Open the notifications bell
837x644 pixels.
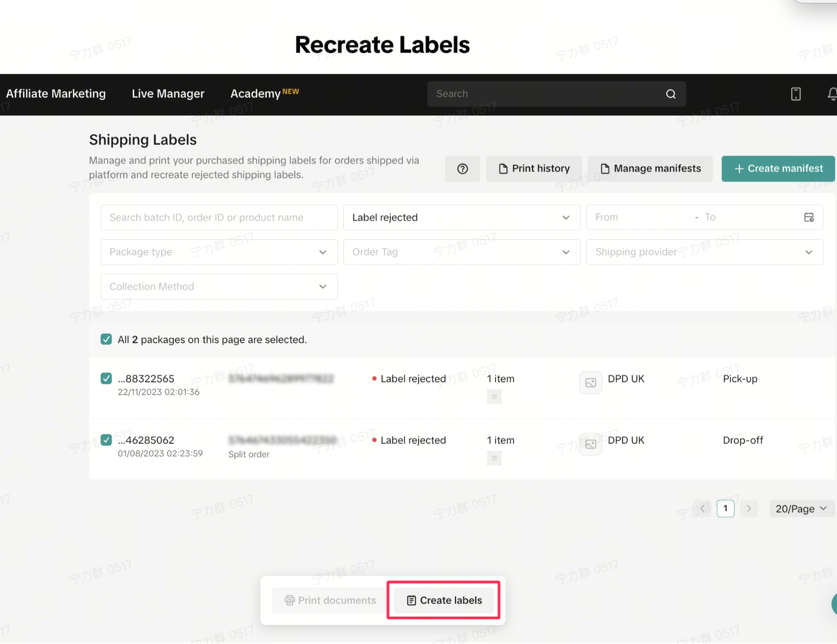point(832,94)
